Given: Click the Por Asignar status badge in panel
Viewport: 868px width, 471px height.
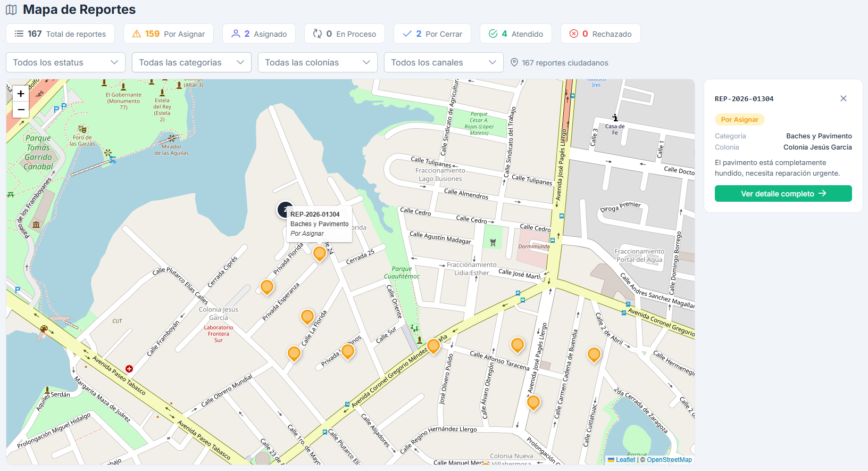Looking at the screenshot, I should [x=739, y=119].
